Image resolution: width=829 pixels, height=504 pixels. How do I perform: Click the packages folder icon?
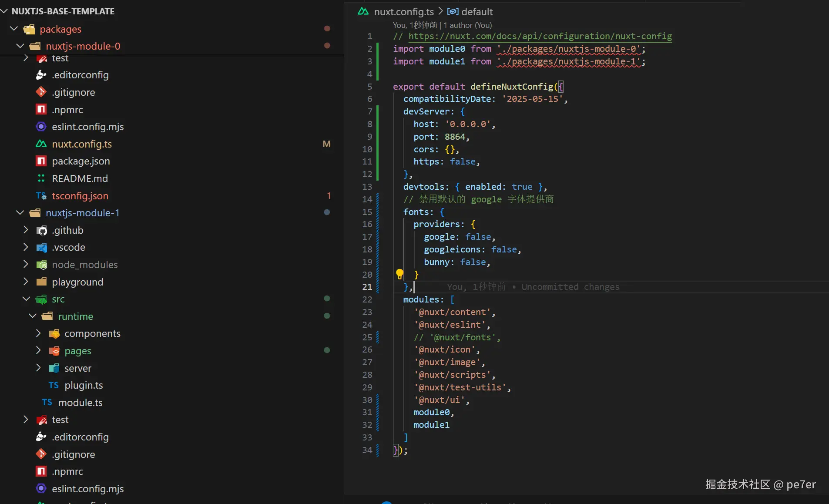click(29, 29)
